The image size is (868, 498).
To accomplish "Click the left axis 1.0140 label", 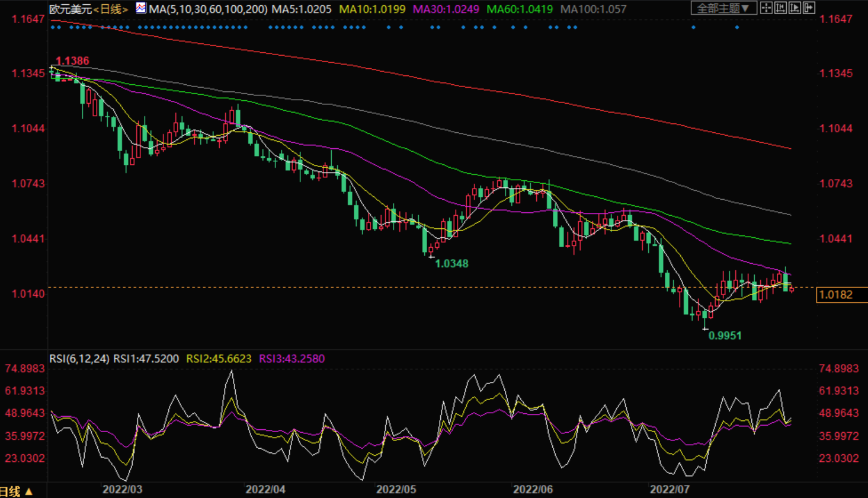I will (28, 294).
